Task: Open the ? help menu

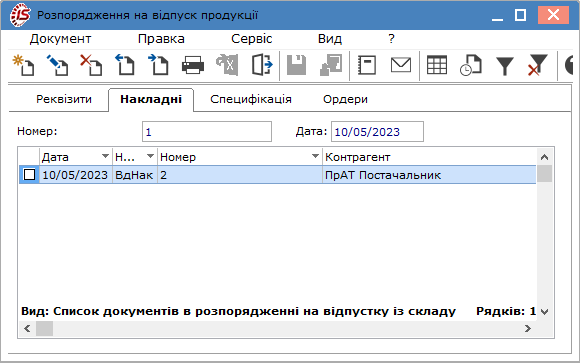Action: (391, 39)
